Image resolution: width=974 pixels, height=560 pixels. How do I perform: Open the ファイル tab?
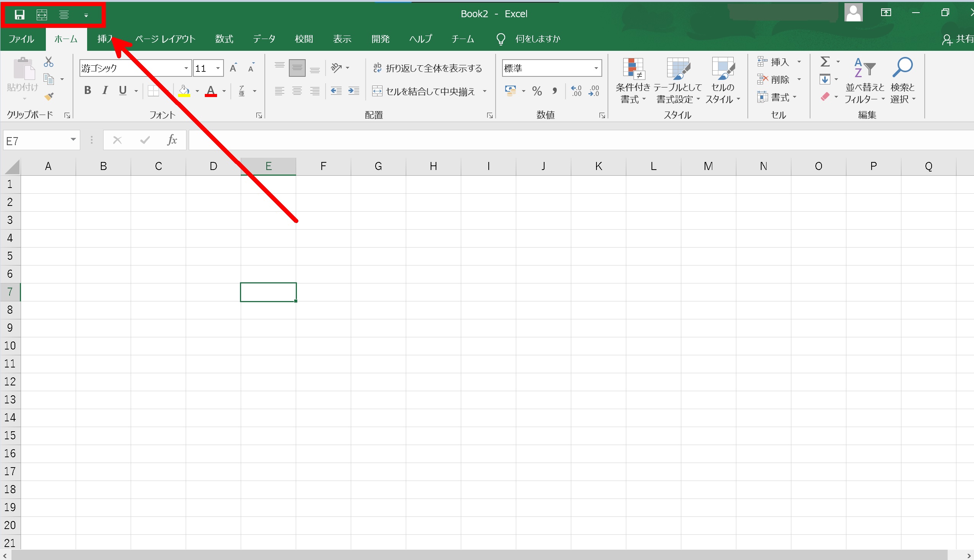tap(21, 39)
